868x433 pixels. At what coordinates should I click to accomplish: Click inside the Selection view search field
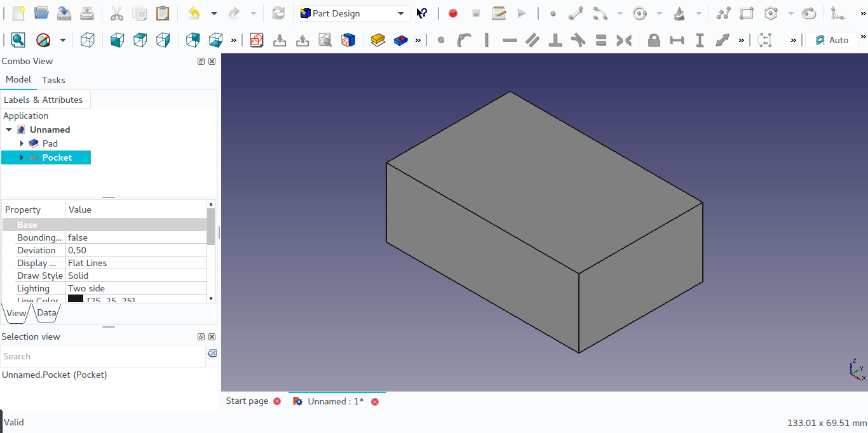pos(102,356)
